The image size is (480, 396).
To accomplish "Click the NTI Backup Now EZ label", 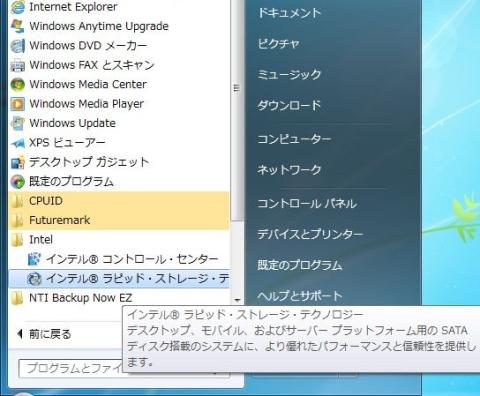I will 81,298.
